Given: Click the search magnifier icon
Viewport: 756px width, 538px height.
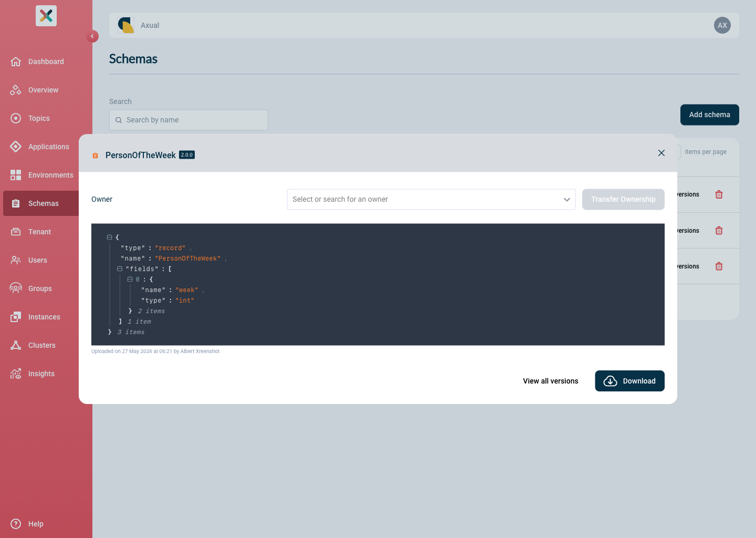Looking at the screenshot, I should (x=119, y=120).
